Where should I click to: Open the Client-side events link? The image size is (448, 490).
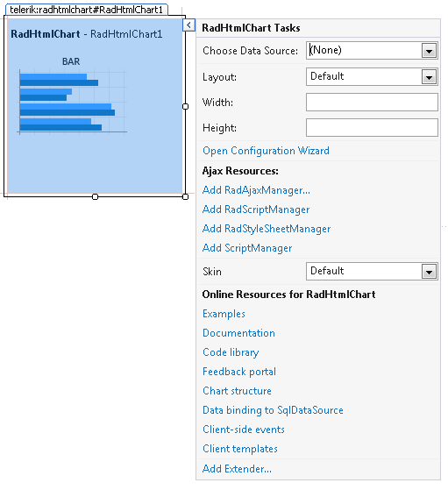tap(244, 430)
